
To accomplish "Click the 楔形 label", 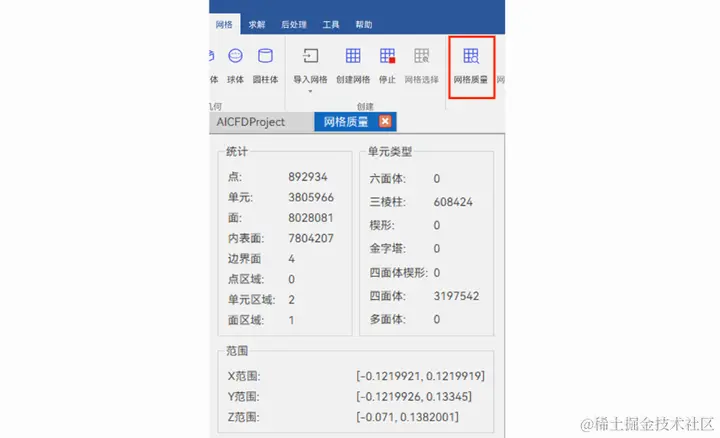I will [382, 225].
